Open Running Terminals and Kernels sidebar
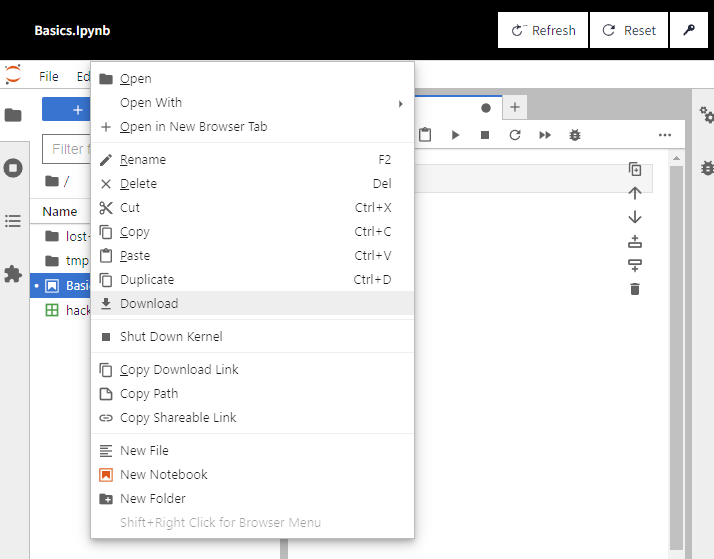 coord(13,168)
